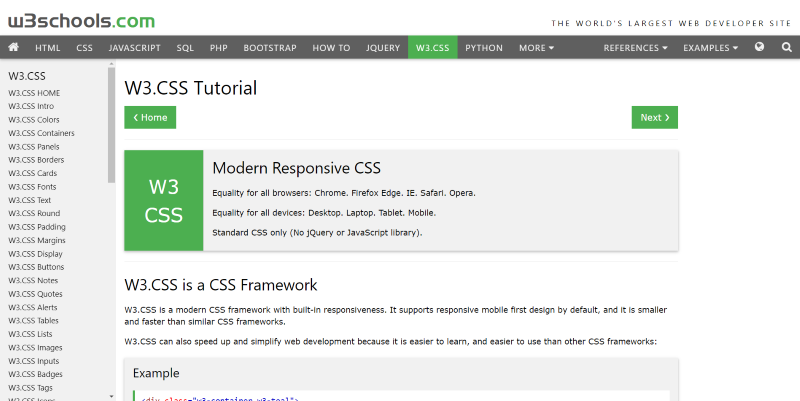
Task: Open W3.CSS Lists sidebar link
Action: tap(30, 334)
